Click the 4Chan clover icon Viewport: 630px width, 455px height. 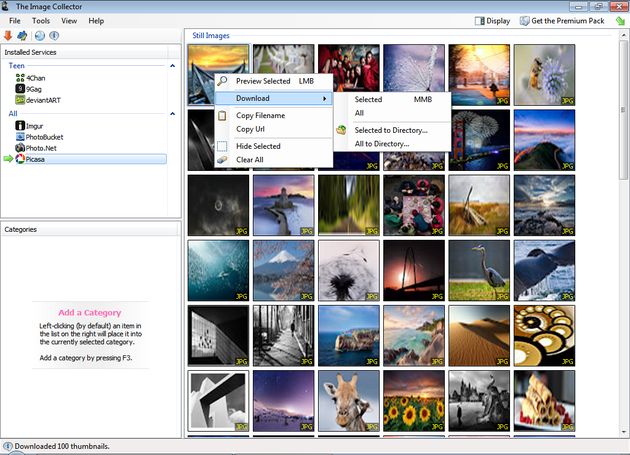click(20, 78)
